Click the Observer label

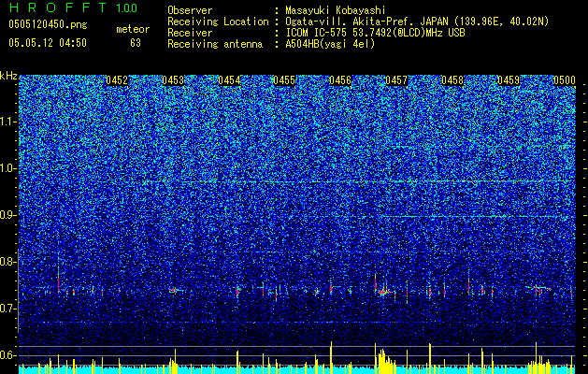pyautogui.click(x=190, y=10)
